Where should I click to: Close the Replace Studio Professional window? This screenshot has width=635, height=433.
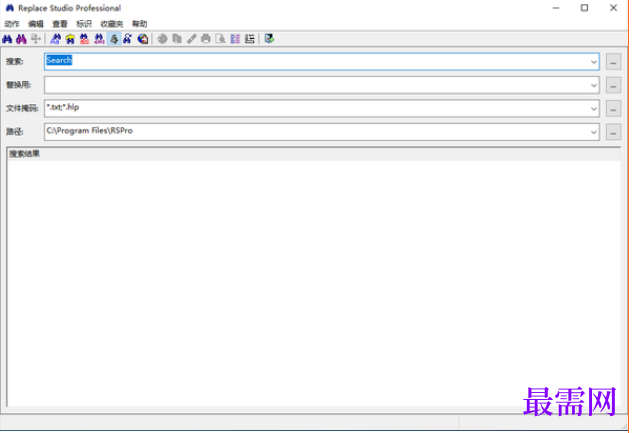613,8
